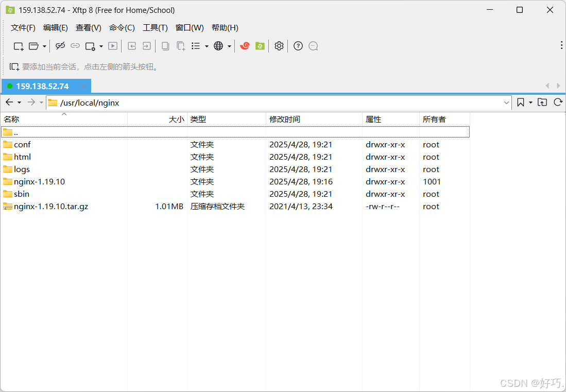Image resolution: width=566 pixels, height=392 pixels.
Task: Click the tab scroll left arrow
Action: 547,86
